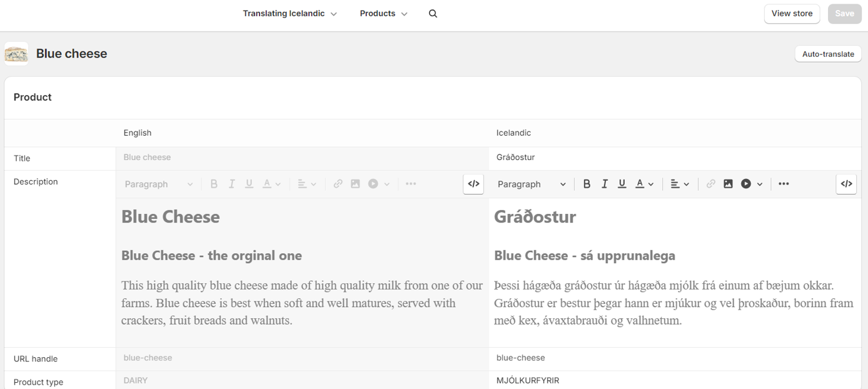
Task: Edit Icelandic URL handle field
Action: [675, 358]
